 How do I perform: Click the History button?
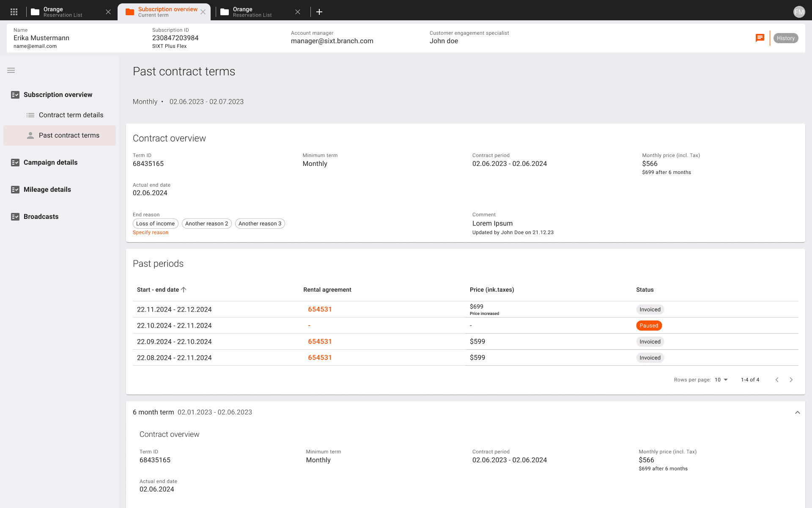click(x=785, y=38)
